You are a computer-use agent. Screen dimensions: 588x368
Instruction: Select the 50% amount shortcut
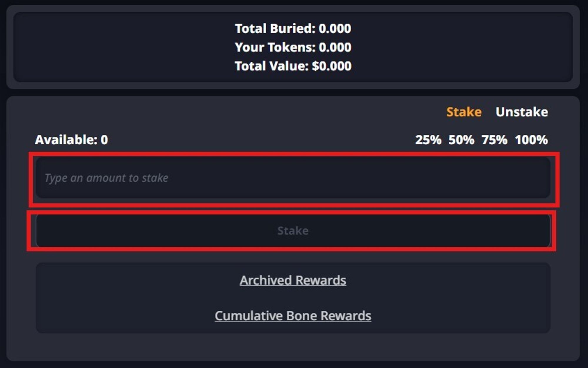pos(461,140)
